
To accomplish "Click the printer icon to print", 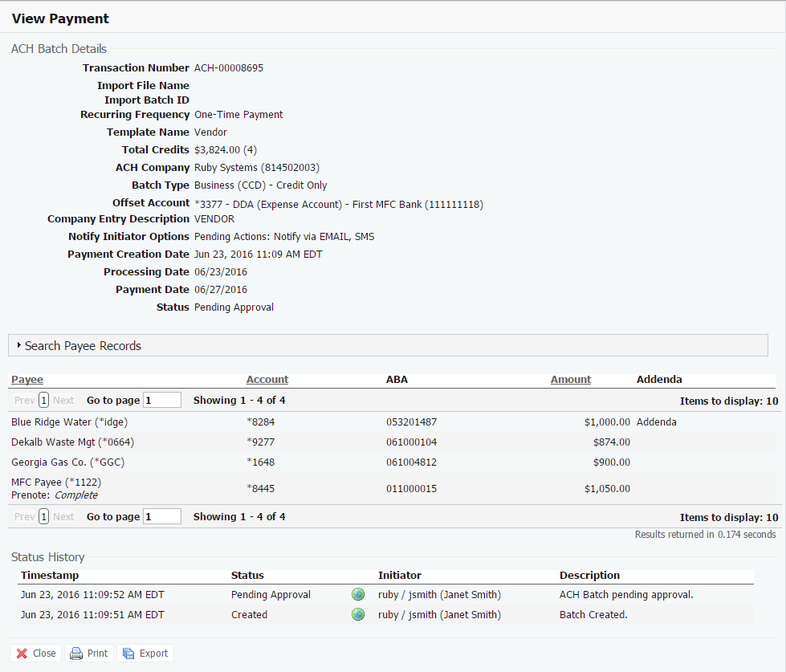I will point(76,654).
